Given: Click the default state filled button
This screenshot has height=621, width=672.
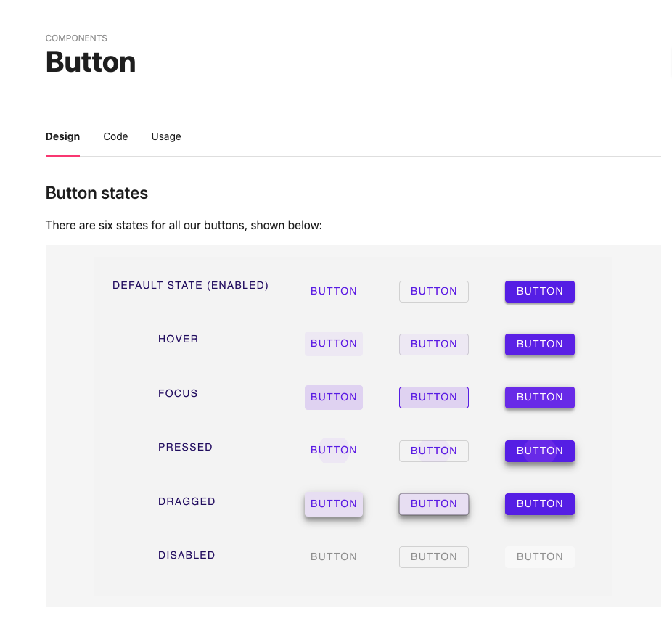Looking at the screenshot, I should pos(540,292).
